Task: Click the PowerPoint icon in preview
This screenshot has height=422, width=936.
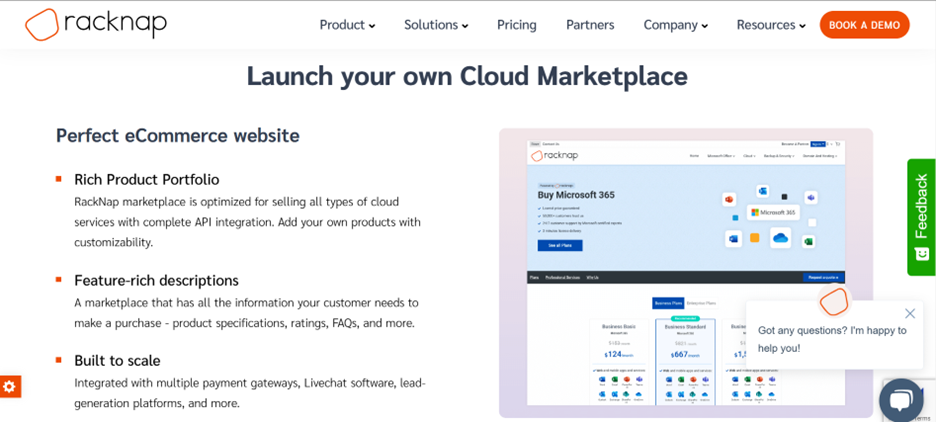Action: tap(727, 200)
